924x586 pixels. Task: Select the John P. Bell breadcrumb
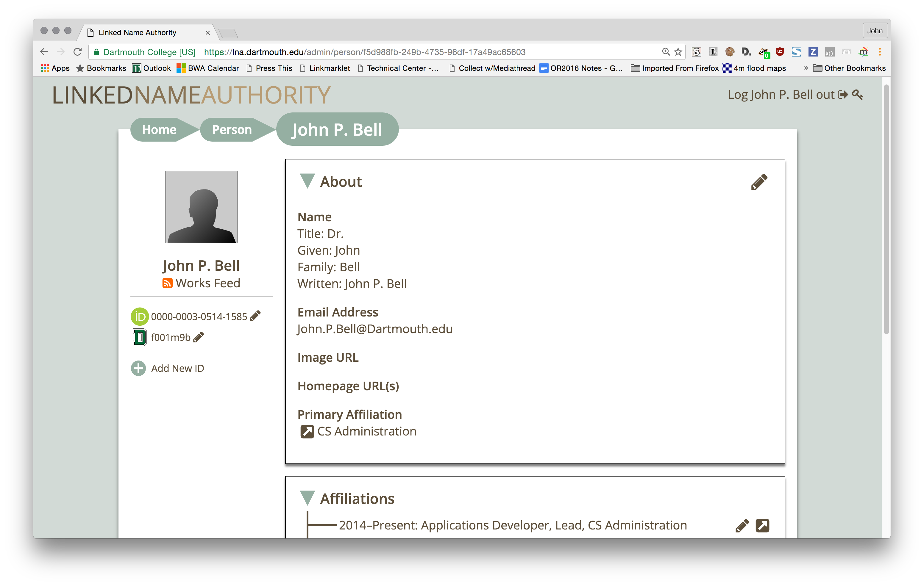coord(337,129)
